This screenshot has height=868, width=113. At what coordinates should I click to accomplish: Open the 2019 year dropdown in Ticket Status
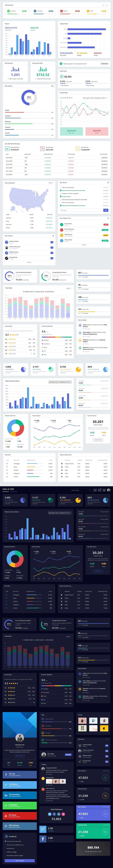click(69, 288)
